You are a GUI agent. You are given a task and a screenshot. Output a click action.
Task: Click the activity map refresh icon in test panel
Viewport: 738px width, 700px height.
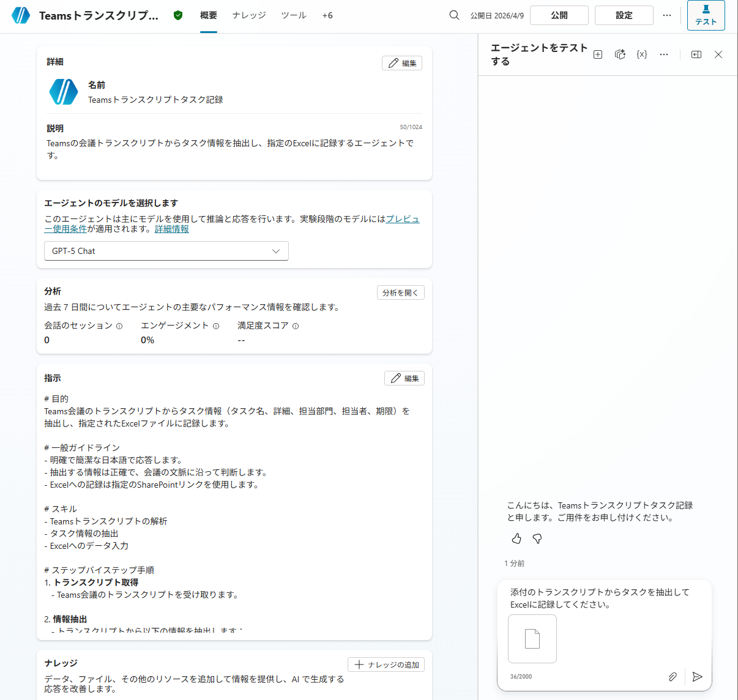(x=620, y=54)
